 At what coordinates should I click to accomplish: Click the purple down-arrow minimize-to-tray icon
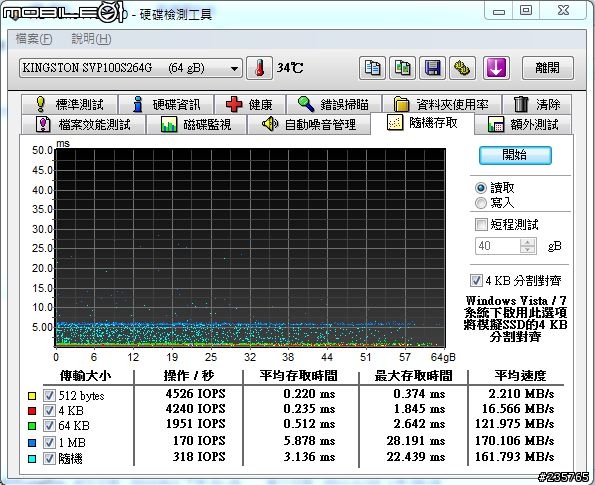[496, 68]
